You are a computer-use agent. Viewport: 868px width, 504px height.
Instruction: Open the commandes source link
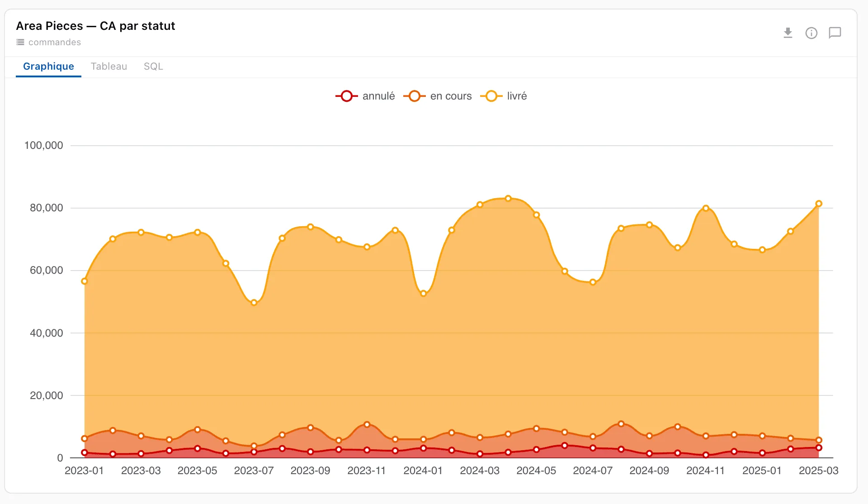tap(55, 42)
